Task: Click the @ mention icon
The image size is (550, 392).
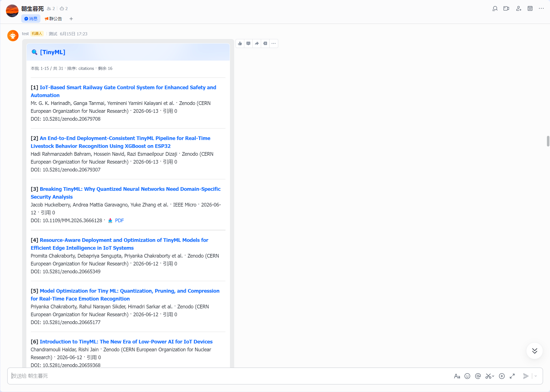Action: click(478, 376)
